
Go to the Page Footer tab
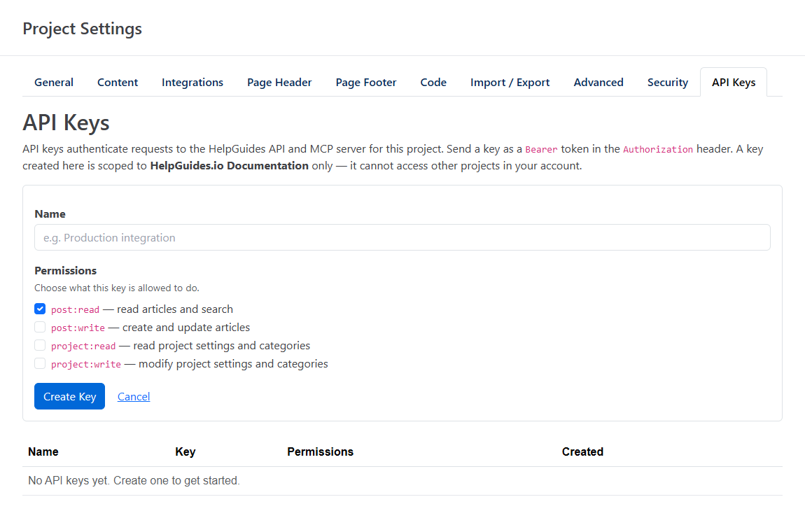click(x=366, y=82)
